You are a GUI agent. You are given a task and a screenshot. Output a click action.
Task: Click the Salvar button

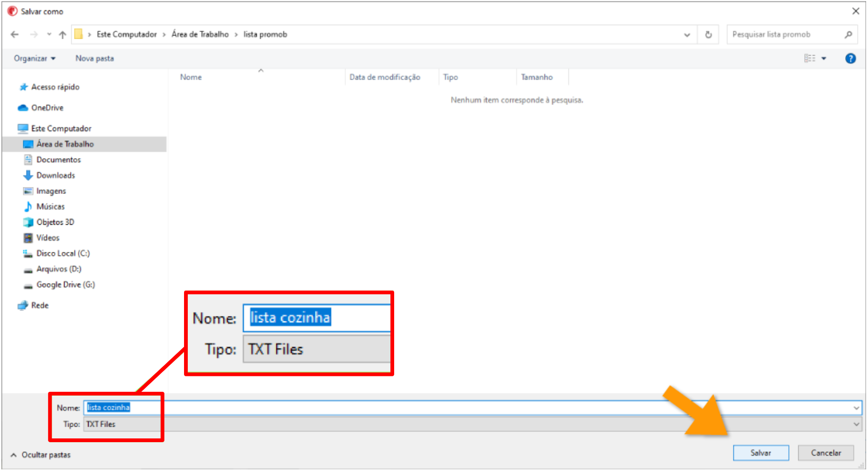coord(761,453)
